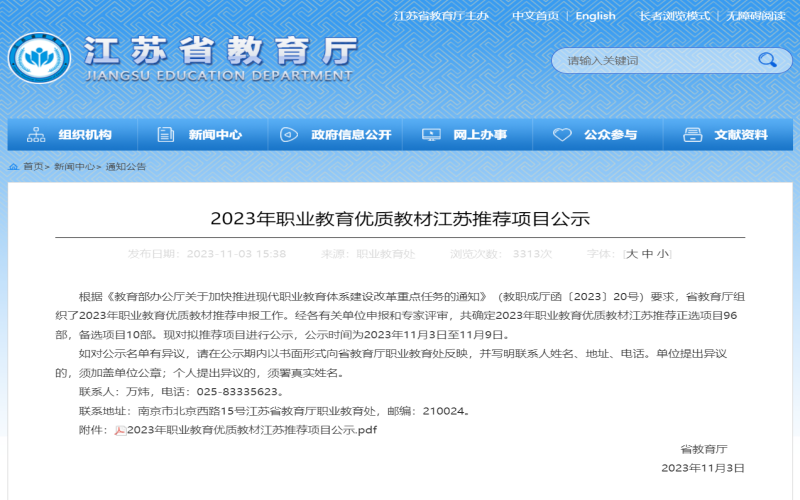
Task: Focus the 请输入关键词 search field
Action: pyautogui.click(x=650, y=61)
